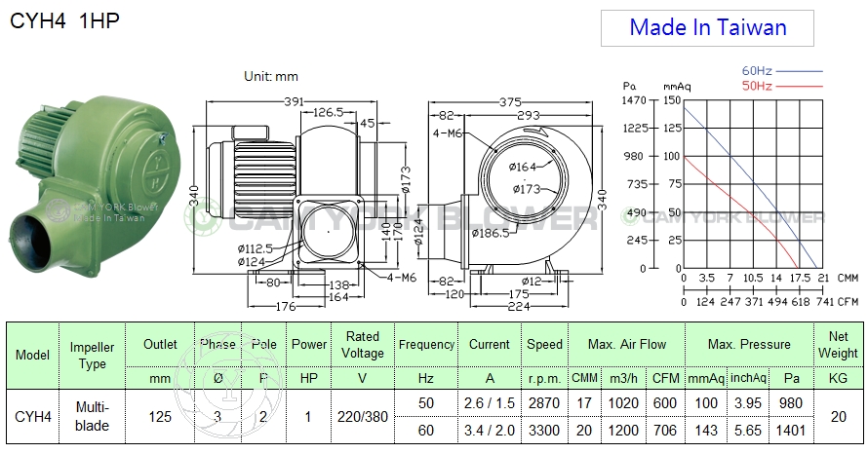Click the ø186.5 diameter label
This screenshot has height=454, width=868.
[x=491, y=233]
